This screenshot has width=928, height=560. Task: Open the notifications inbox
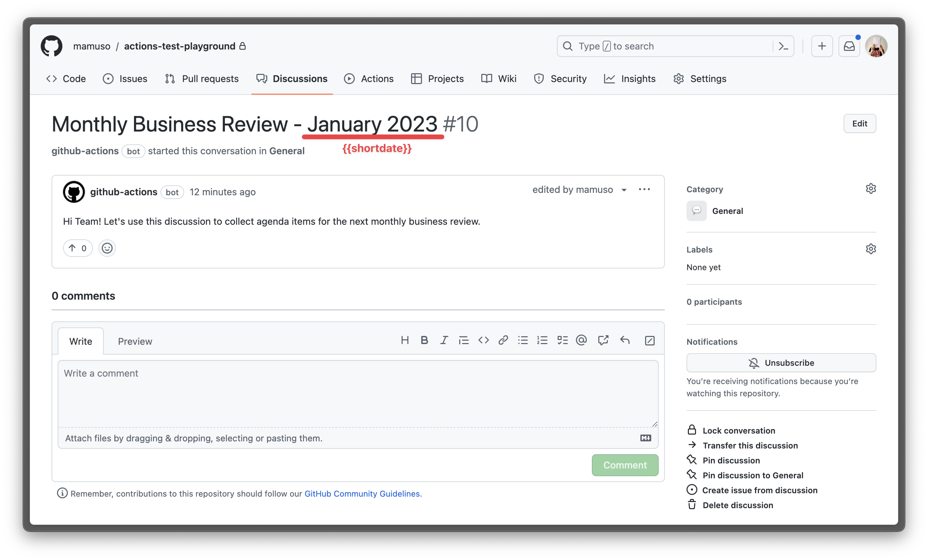click(x=849, y=46)
